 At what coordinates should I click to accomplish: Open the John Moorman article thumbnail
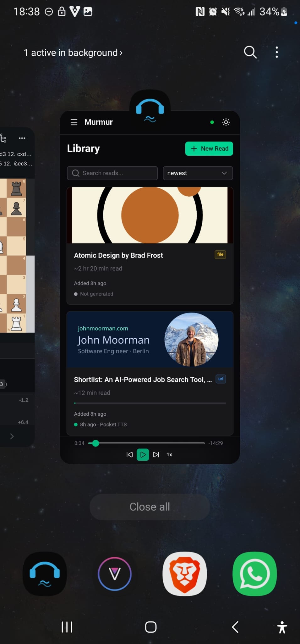tap(150, 340)
